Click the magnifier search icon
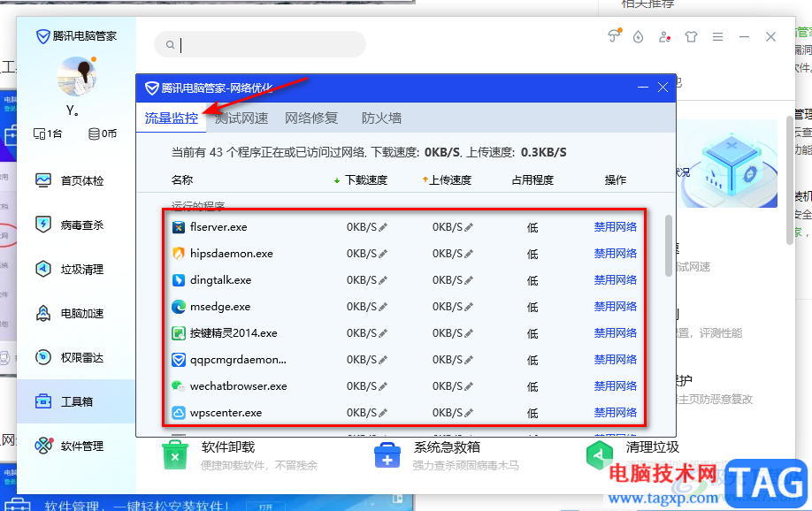This screenshot has width=812, height=511. (x=171, y=45)
